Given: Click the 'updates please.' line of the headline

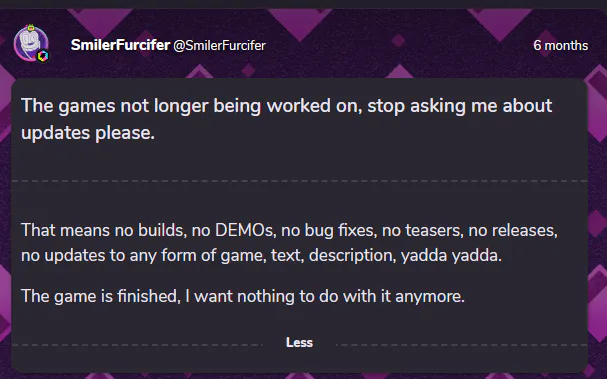Looking at the screenshot, I should click(x=88, y=133).
